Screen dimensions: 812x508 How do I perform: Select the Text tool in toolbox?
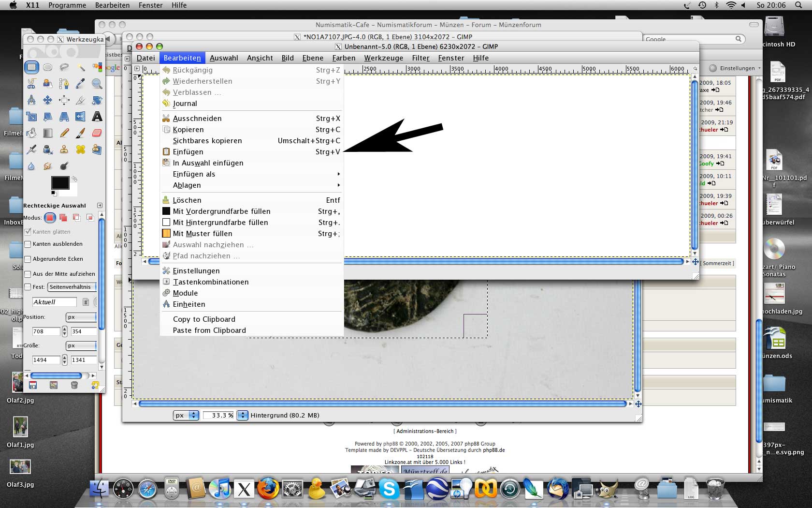pyautogui.click(x=97, y=117)
